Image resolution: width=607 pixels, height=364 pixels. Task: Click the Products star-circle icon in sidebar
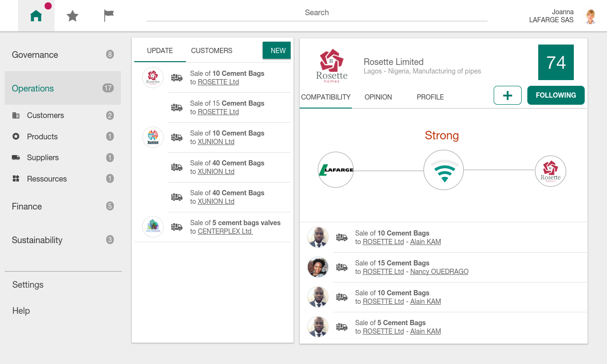coord(16,136)
